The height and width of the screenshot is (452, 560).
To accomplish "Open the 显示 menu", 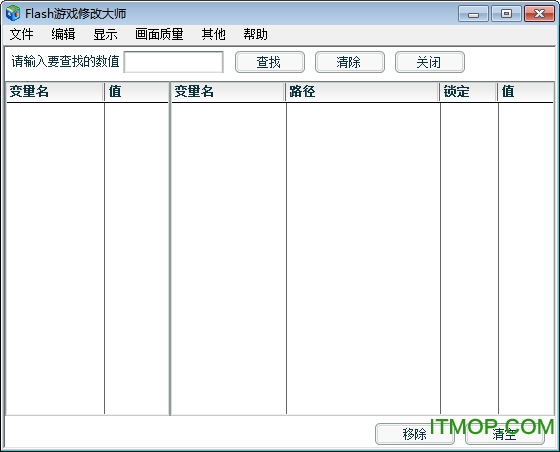I will (105, 34).
